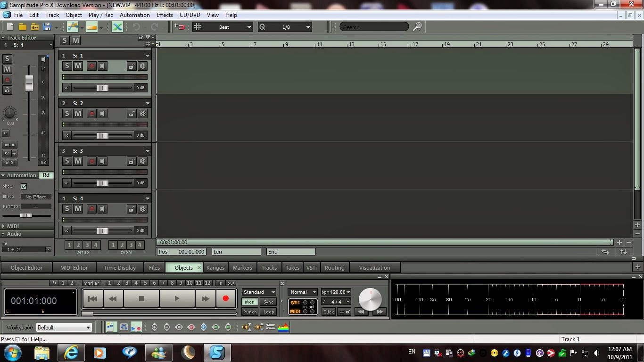Viewport: 644px width, 362px height.
Task: Click the system volume speaker tray icon
Action: click(x=596, y=353)
